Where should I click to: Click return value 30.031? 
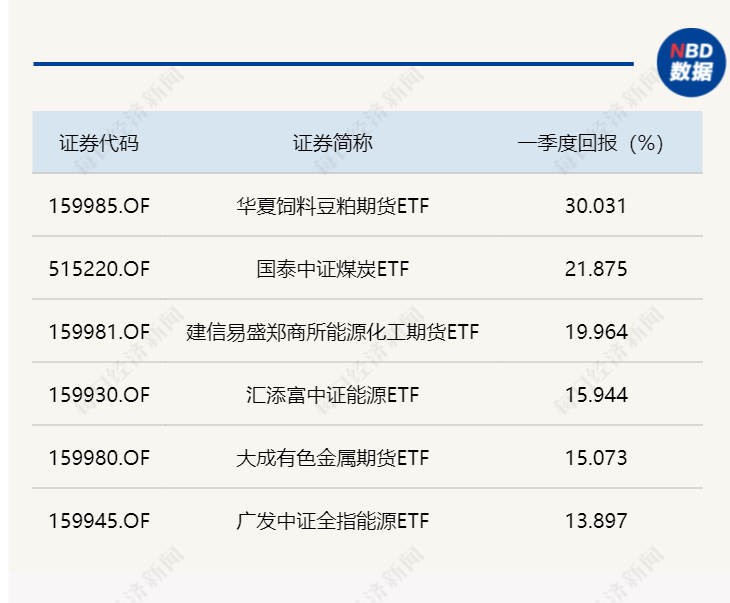[x=596, y=206]
